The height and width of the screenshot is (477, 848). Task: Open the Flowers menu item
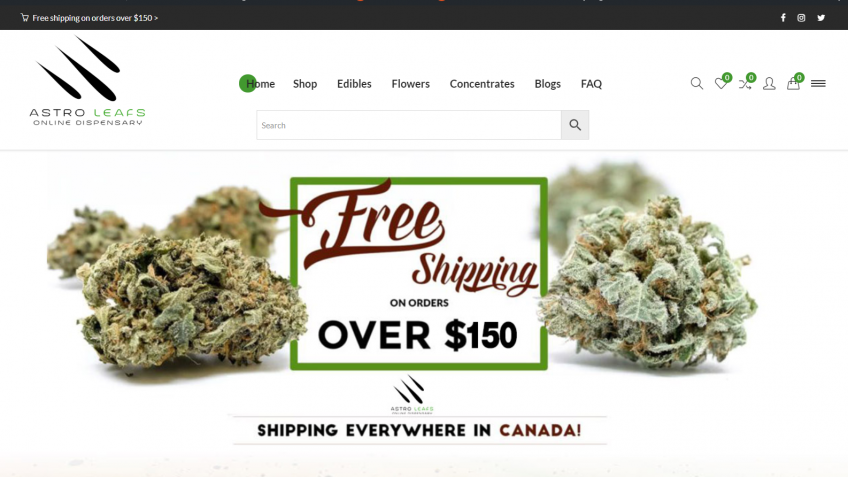pos(410,84)
